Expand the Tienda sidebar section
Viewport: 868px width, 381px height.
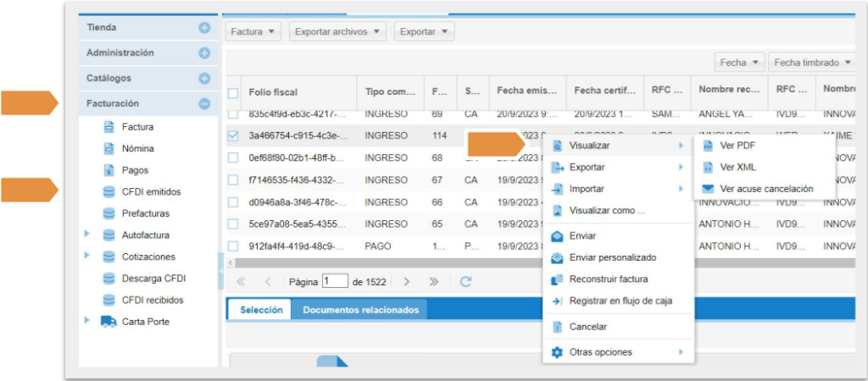204,28
